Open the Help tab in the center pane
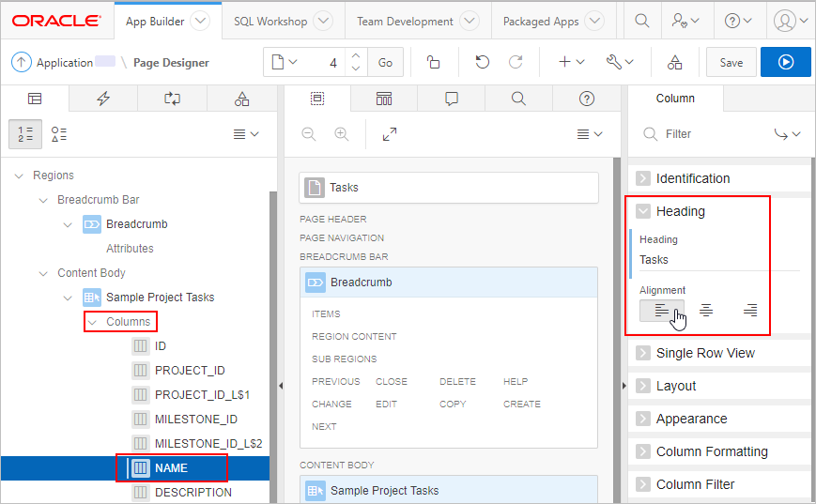 [x=587, y=99]
